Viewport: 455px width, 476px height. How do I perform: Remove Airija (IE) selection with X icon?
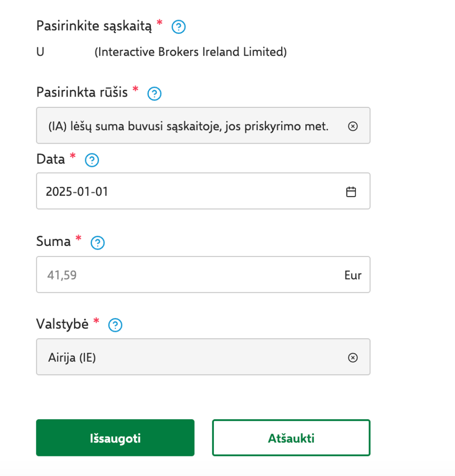coord(353,357)
